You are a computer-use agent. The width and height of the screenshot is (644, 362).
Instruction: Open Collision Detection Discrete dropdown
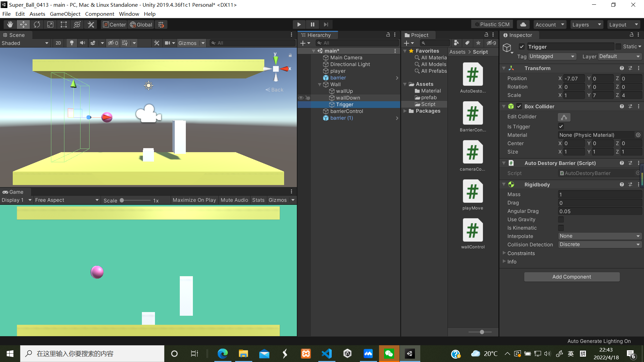click(x=600, y=244)
